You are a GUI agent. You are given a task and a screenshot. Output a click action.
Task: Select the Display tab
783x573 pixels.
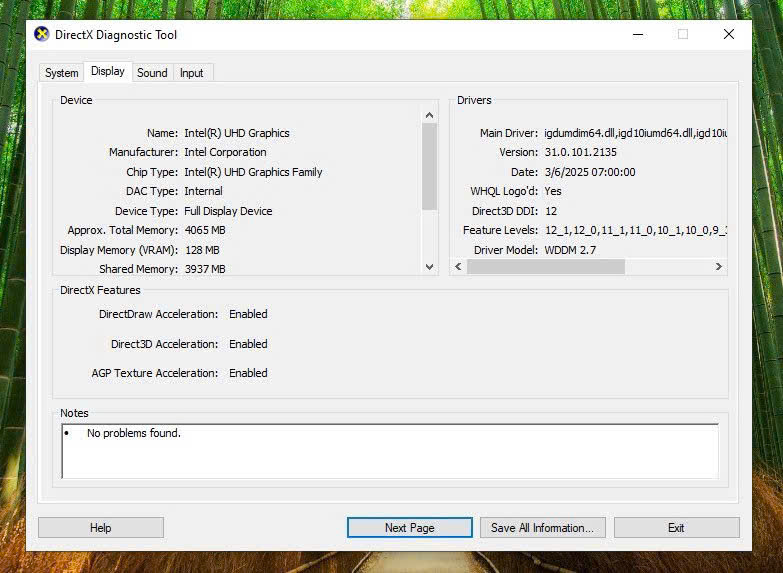(x=108, y=72)
